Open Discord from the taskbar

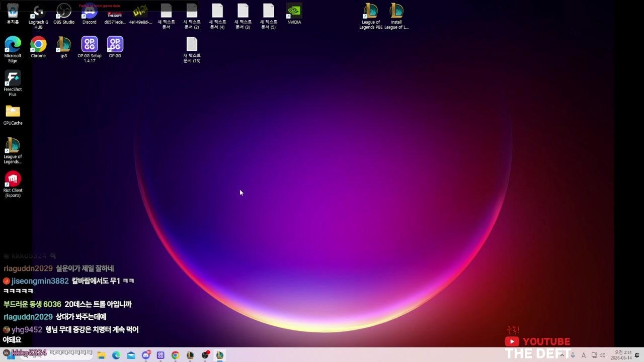tap(146, 355)
